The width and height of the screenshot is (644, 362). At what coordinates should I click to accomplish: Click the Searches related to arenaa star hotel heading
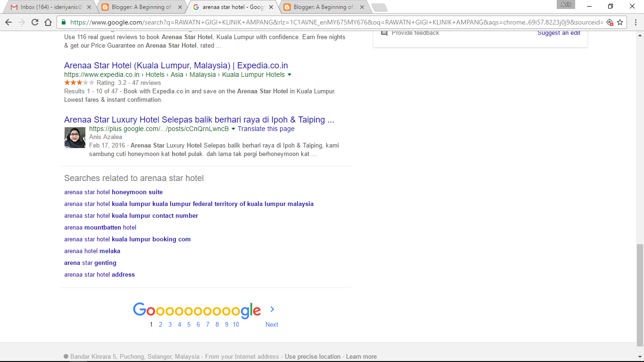[x=134, y=178]
